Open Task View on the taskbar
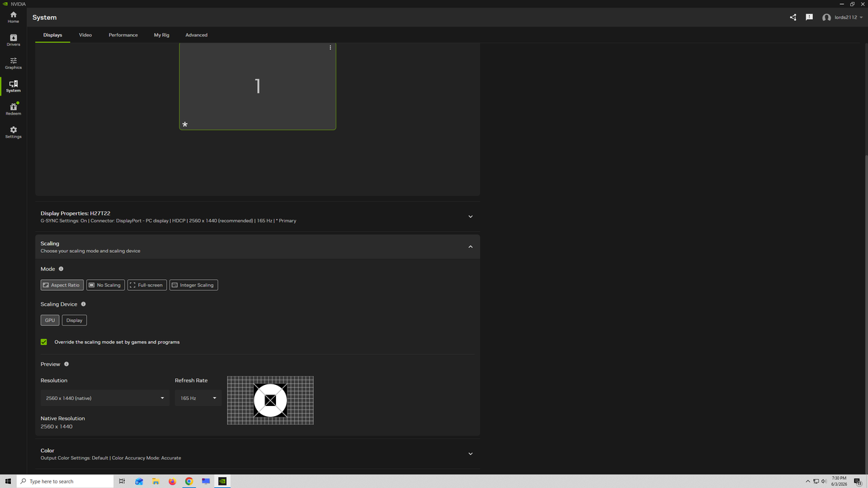The image size is (868, 488). click(122, 481)
